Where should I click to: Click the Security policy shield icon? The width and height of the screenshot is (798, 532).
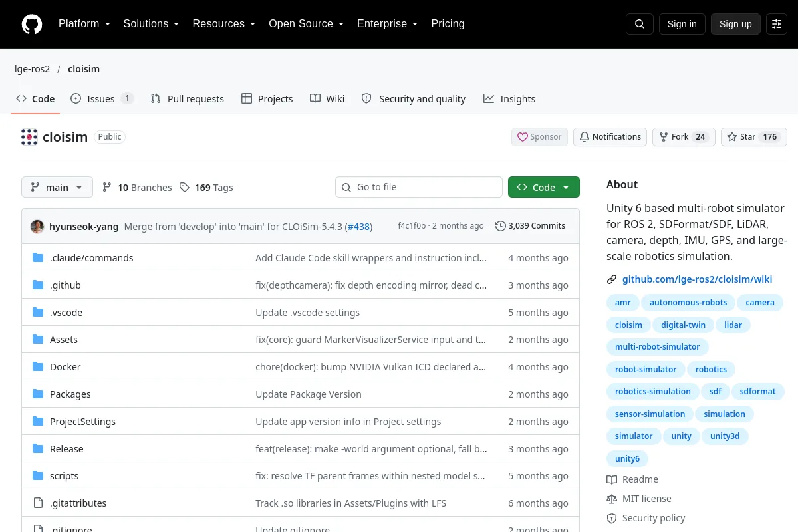[612, 518]
